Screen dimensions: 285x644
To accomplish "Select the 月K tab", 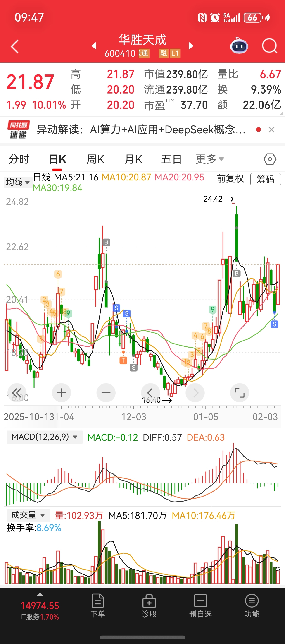I will 133,159.
